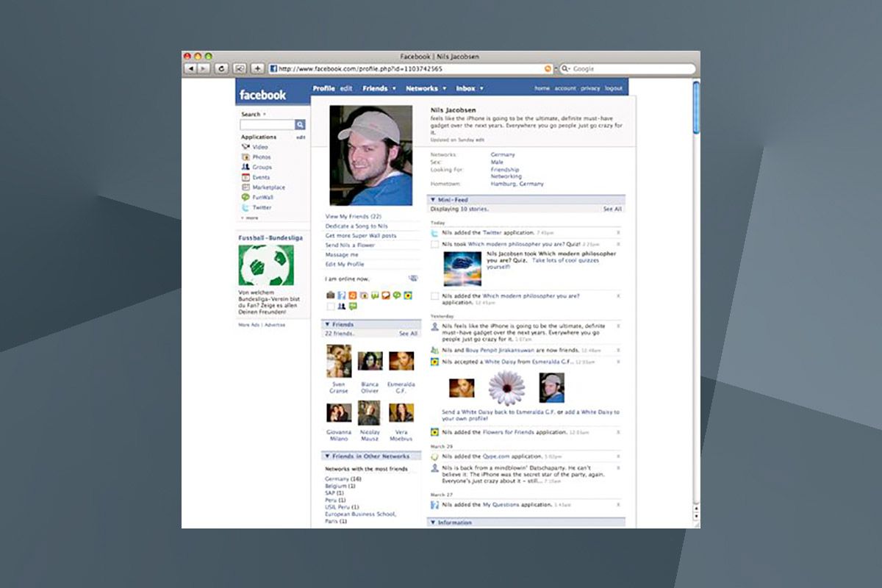Click the facebook logo
This screenshot has height=588, width=882.
click(x=262, y=95)
